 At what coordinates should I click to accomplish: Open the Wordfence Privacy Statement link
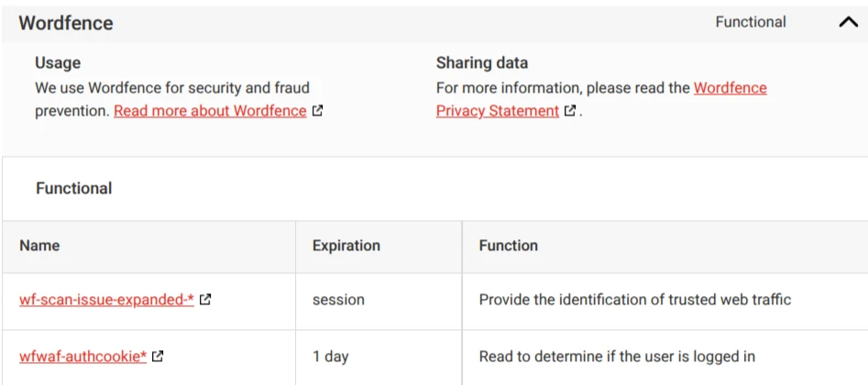click(601, 99)
